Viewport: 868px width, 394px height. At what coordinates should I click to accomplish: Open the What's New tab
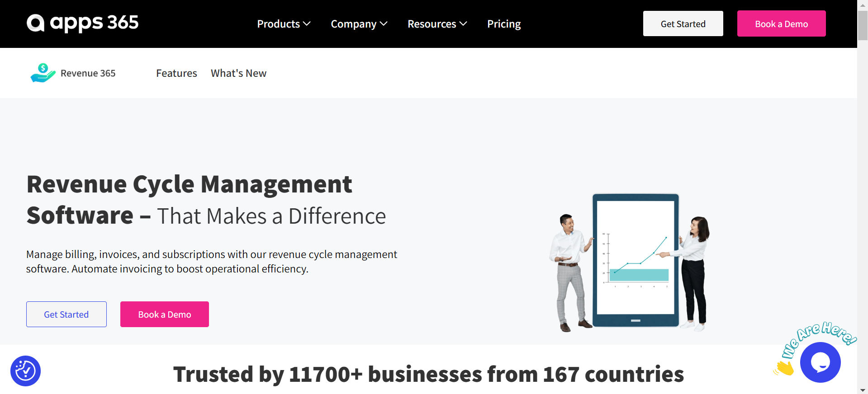238,73
